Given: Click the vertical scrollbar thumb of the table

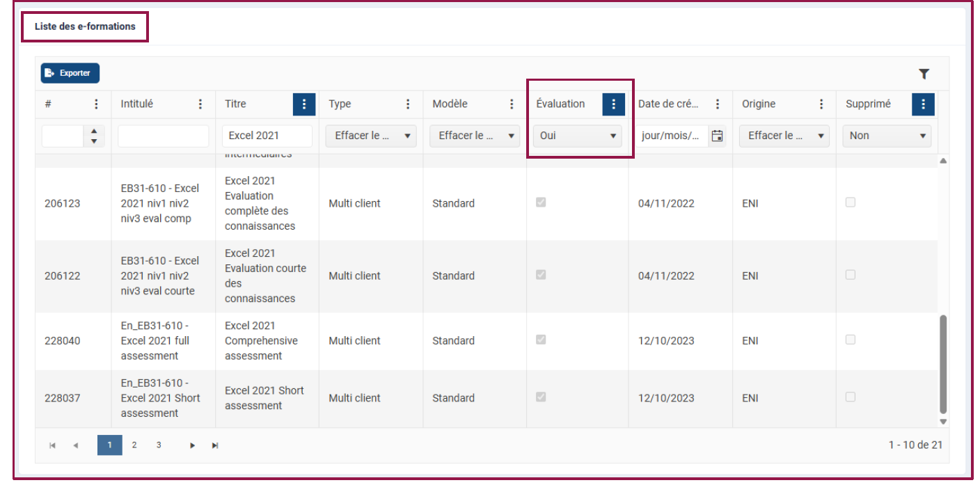Looking at the screenshot, I should tap(943, 364).
